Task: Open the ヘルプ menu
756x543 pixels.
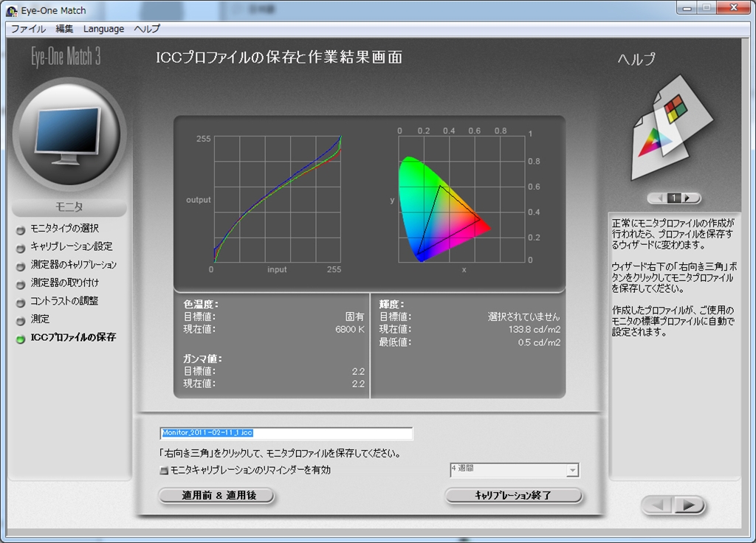Action: 147,29
